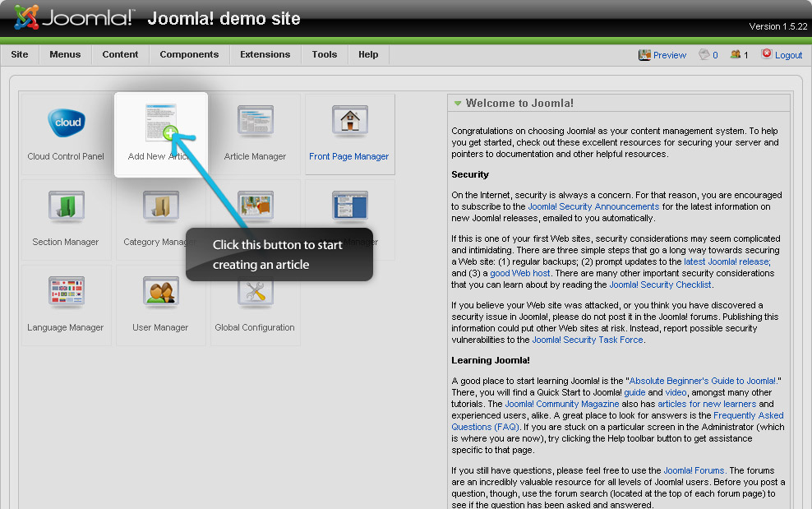Open the Cloud Control Panel icon
The image size is (812, 509).
point(67,123)
